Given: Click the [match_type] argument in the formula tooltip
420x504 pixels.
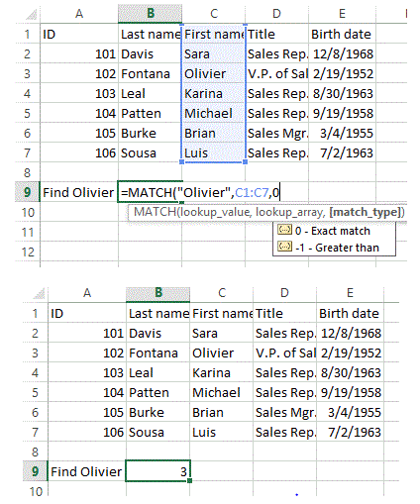Looking at the screenshot, I should tap(367, 212).
